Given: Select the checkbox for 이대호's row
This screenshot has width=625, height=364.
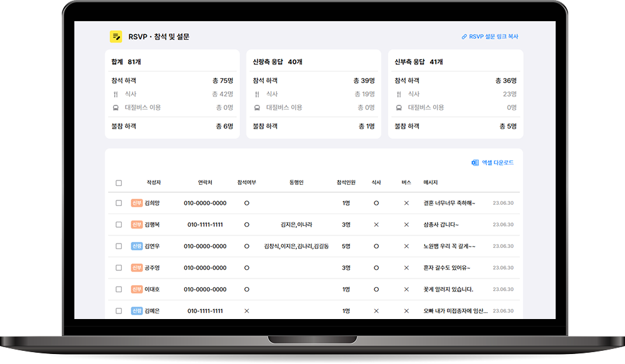Looking at the screenshot, I should [x=119, y=290].
